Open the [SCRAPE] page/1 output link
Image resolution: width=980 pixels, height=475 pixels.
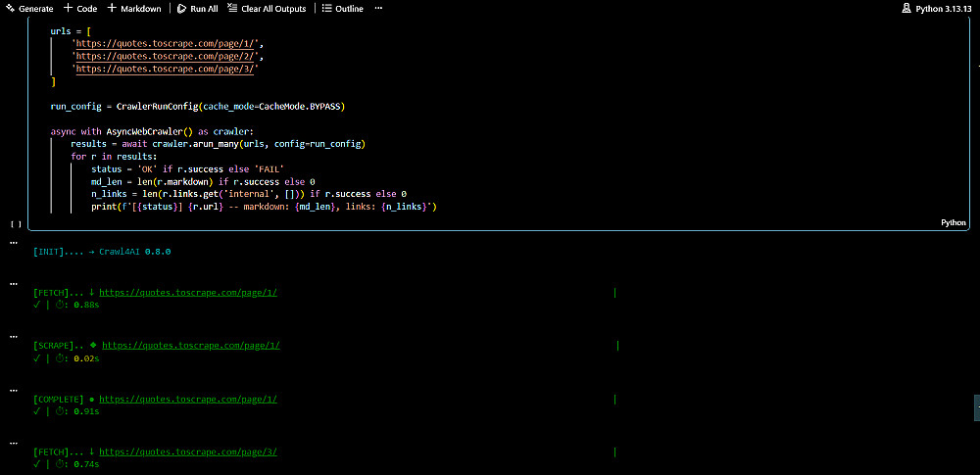(x=191, y=345)
